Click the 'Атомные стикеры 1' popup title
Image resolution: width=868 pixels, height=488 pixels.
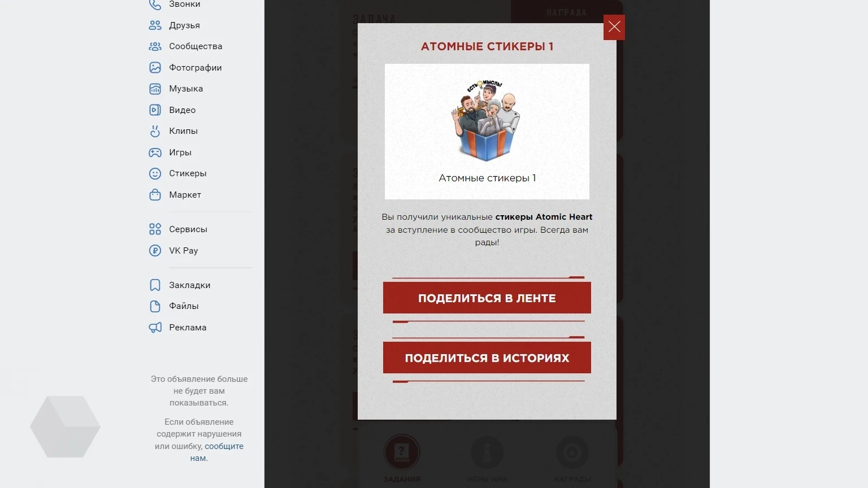487,46
